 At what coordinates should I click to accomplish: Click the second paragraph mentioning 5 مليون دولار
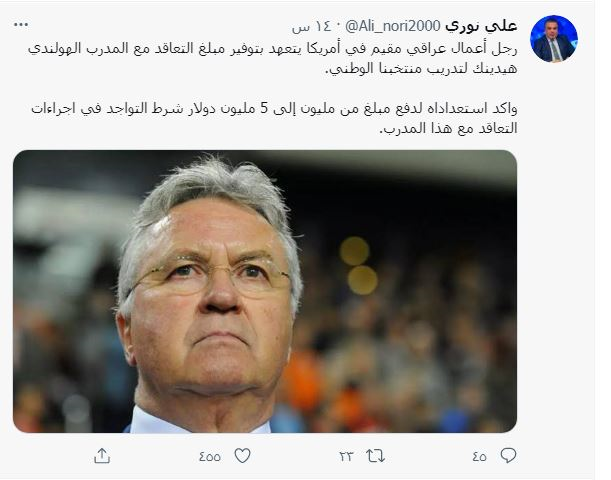pos(274,118)
